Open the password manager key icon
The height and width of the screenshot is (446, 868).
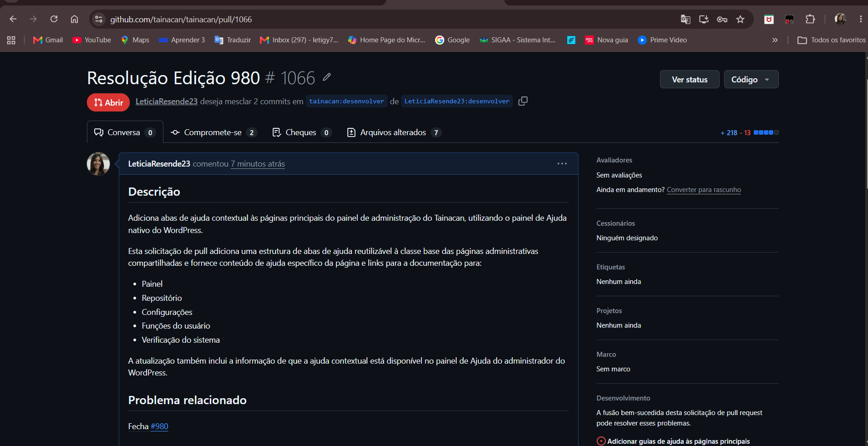(x=722, y=19)
